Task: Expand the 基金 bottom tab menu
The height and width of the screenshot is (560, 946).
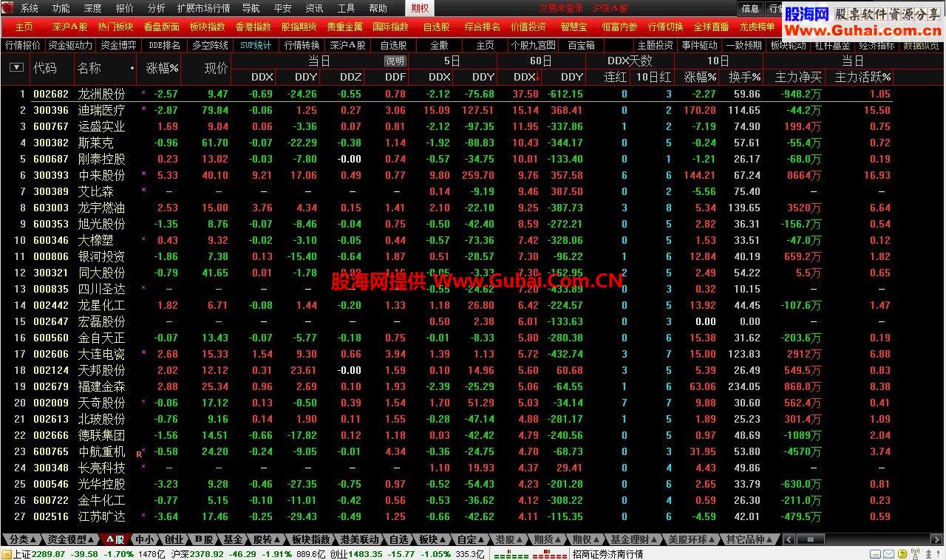Action: point(233,539)
